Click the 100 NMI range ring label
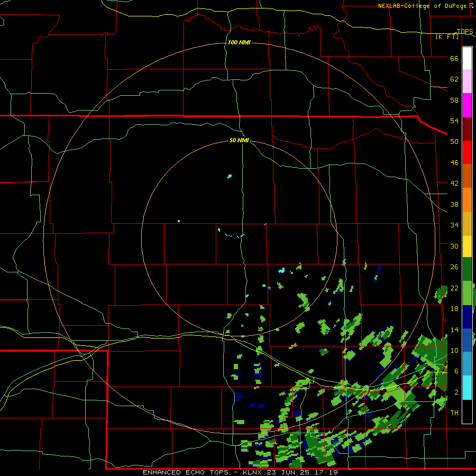Viewport: 476px width, 476px height. coord(239,42)
